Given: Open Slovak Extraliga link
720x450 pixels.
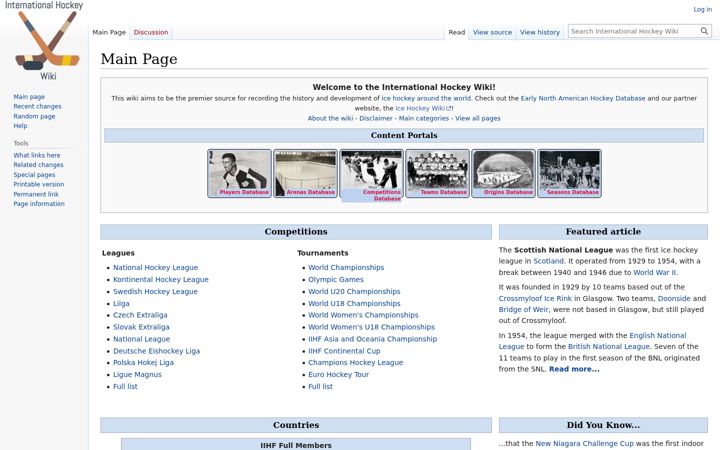Looking at the screenshot, I should point(141,327).
